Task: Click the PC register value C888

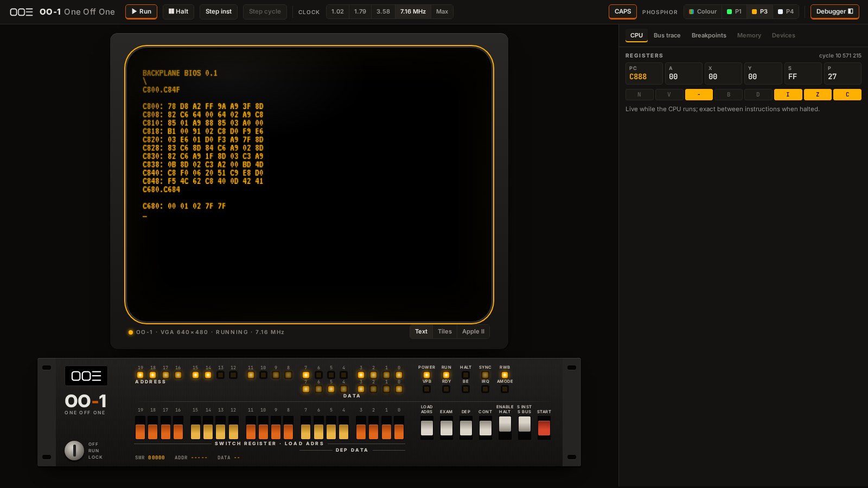Action: pos(638,77)
